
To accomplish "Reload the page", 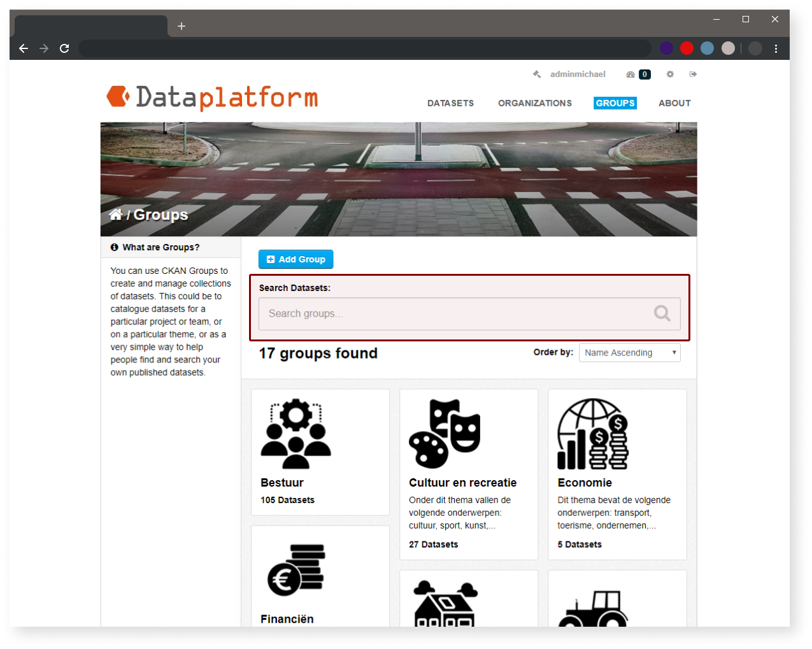I will (x=64, y=48).
